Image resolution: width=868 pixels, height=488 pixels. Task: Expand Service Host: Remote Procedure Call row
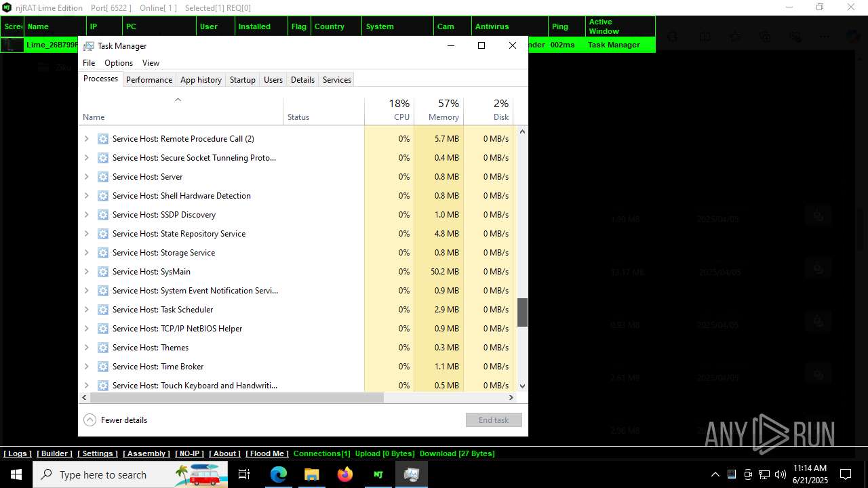click(x=86, y=139)
